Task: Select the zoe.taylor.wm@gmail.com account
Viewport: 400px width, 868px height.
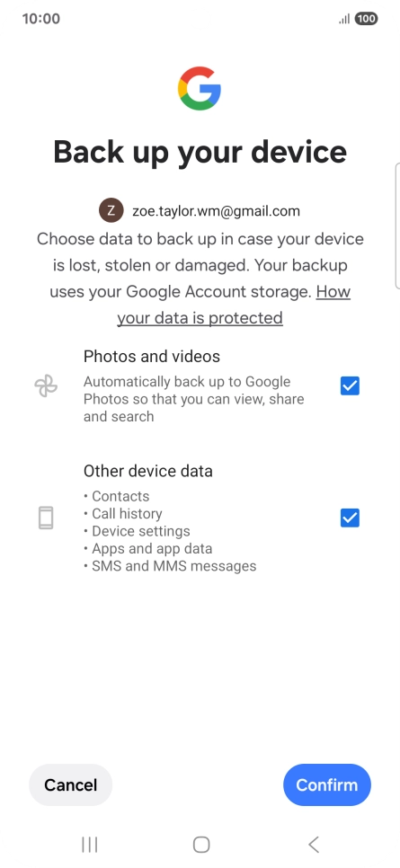Action: click(x=216, y=211)
